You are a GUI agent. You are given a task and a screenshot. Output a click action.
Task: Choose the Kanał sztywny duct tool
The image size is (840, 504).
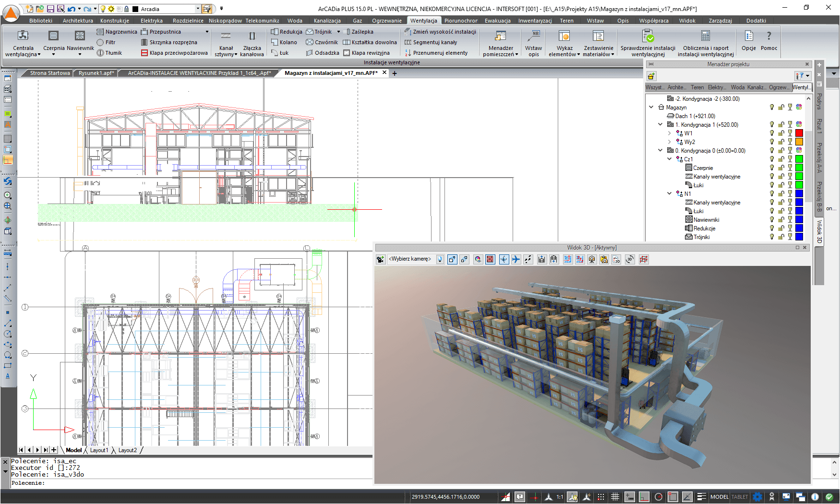click(226, 43)
